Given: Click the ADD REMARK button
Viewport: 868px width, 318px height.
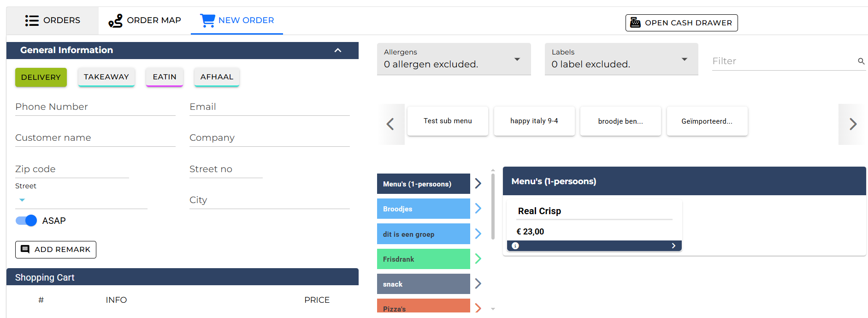Looking at the screenshot, I should pos(56,250).
